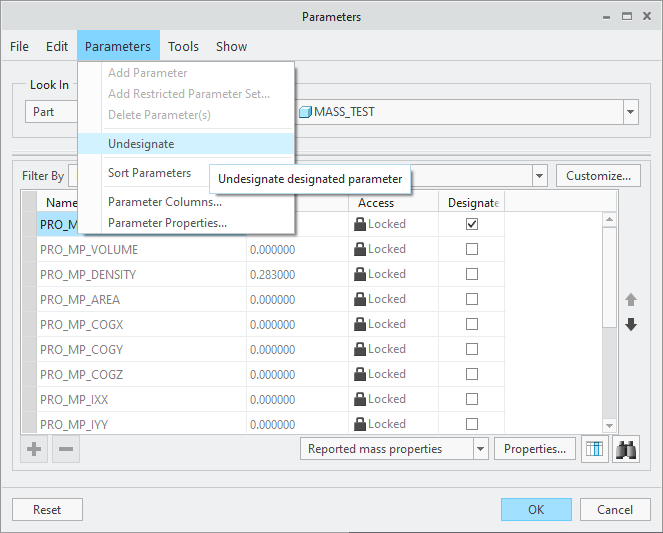Viewport: 663px width, 533px height.
Task: Move parameter down with the down arrow
Action: [x=631, y=325]
